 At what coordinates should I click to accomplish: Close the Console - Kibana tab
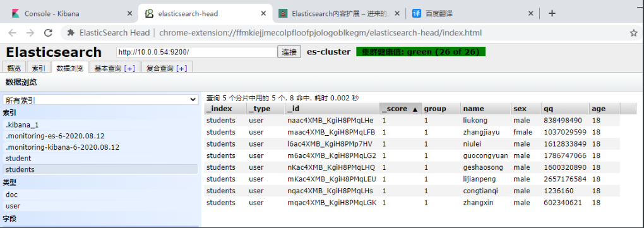(x=129, y=13)
